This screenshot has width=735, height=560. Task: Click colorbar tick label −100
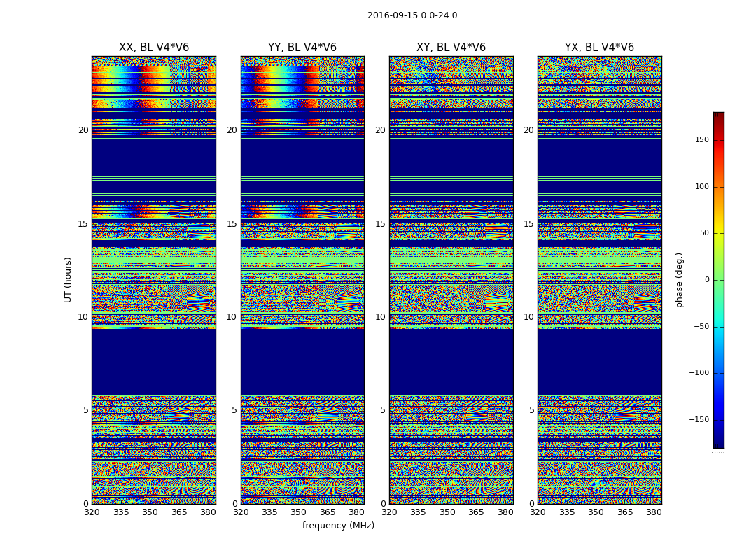699,372
